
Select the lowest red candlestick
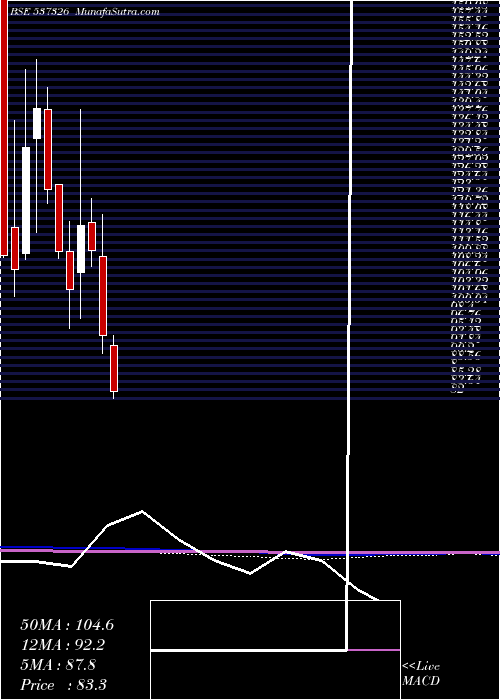(x=114, y=368)
